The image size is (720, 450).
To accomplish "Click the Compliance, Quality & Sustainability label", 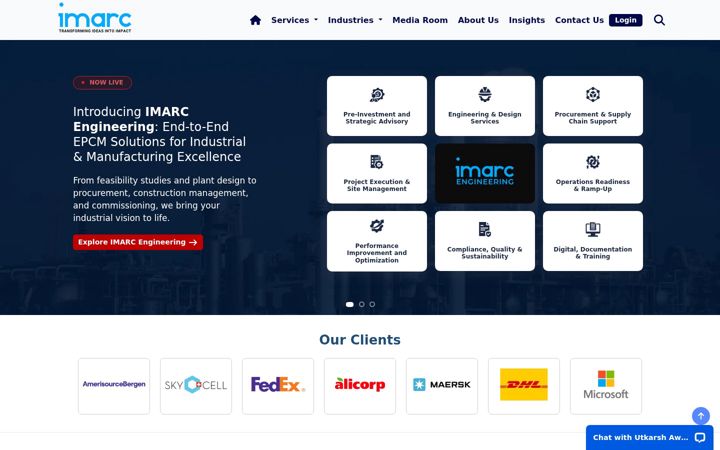I will (484, 253).
